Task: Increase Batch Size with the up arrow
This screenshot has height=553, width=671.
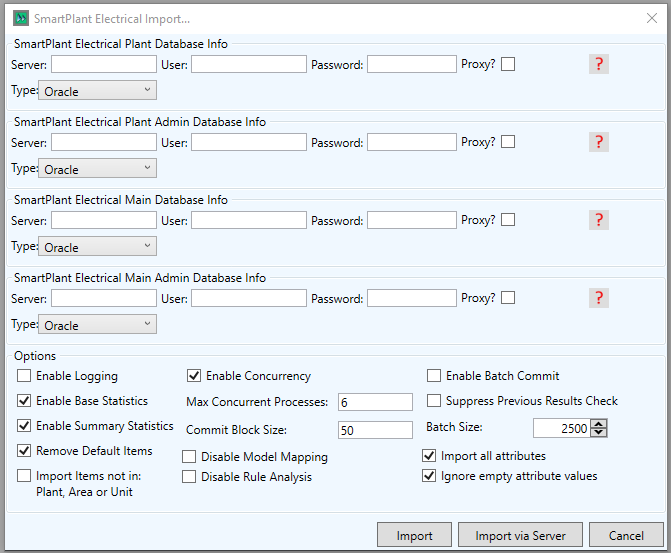Action: tap(599, 424)
